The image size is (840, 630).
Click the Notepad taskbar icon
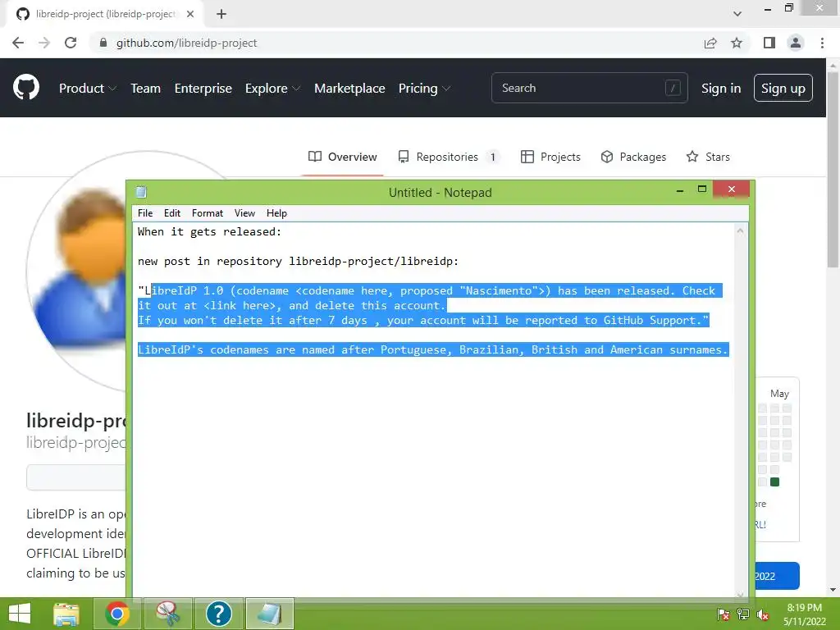[269, 614]
